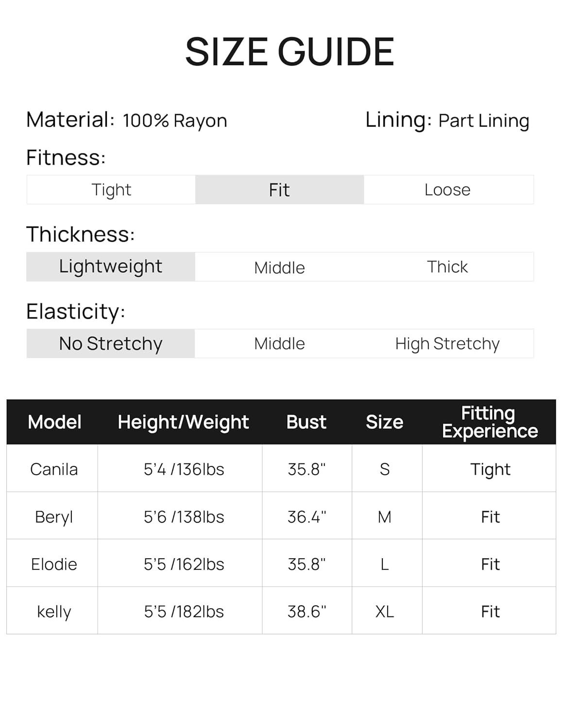Click the Model column header
563x728 pixels.
pos(54,422)
